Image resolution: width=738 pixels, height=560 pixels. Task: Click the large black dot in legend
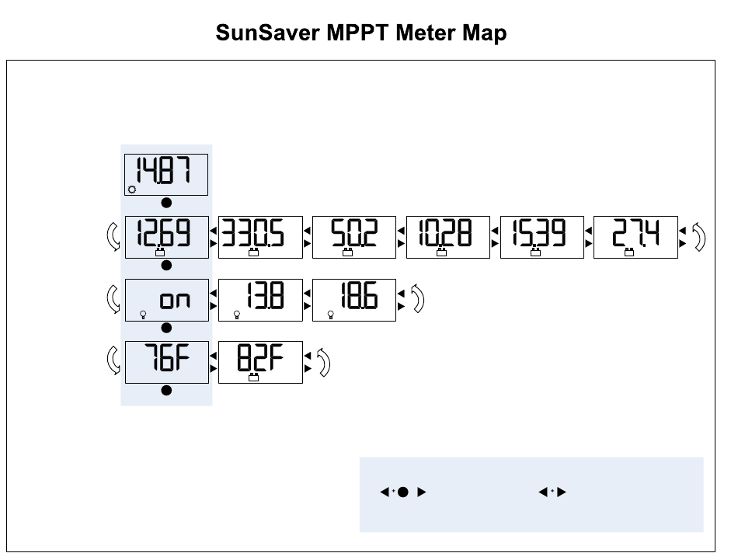403,492
